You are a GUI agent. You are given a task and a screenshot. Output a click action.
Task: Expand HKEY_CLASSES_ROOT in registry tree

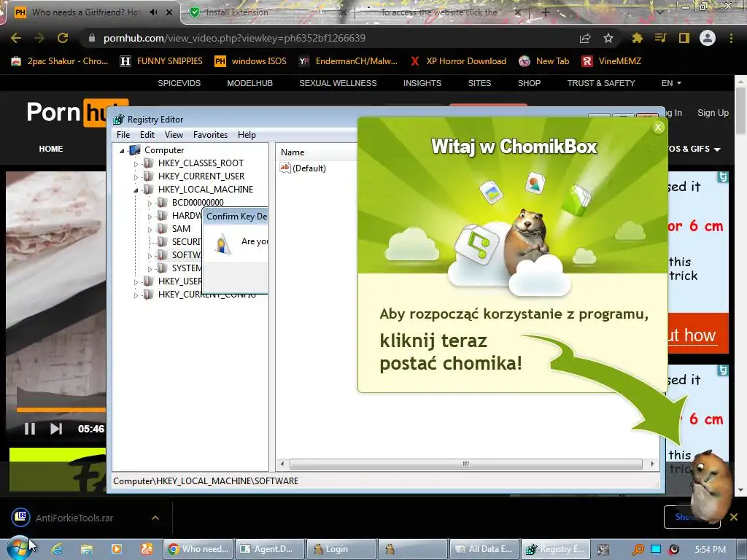[x=136, y=163]
